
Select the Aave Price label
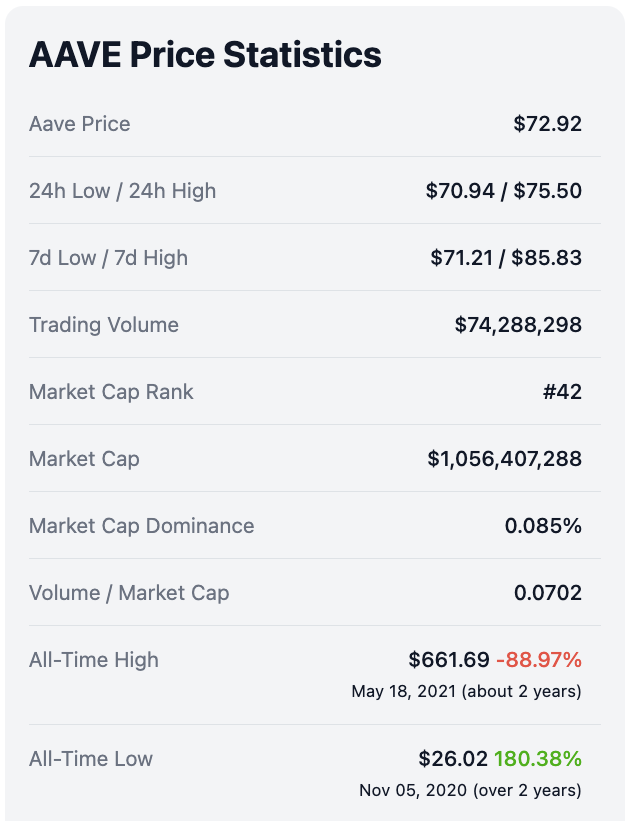(80, 124)
